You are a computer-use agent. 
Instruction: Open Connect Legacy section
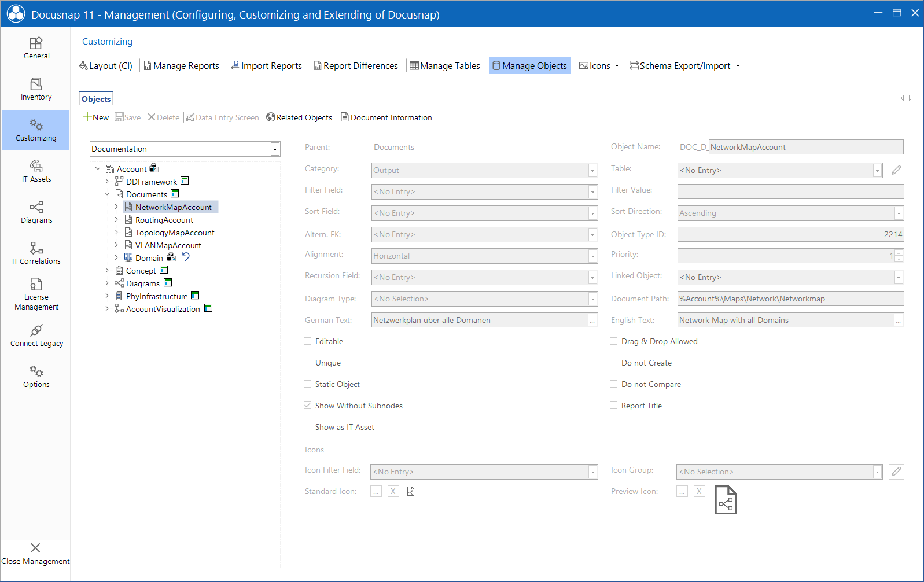click(36, 336)
